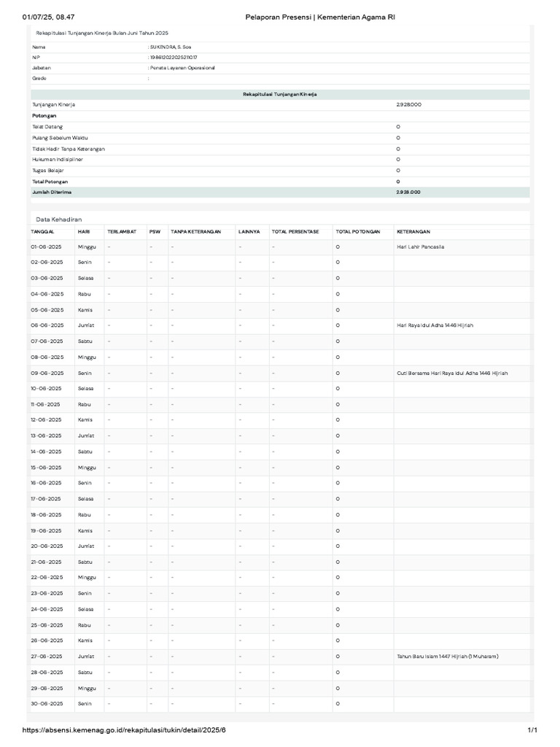Screen dimensions: 560x747
Task: Click the name value 'SUKENDRA, S. Sos'
Action: [171, 47]
